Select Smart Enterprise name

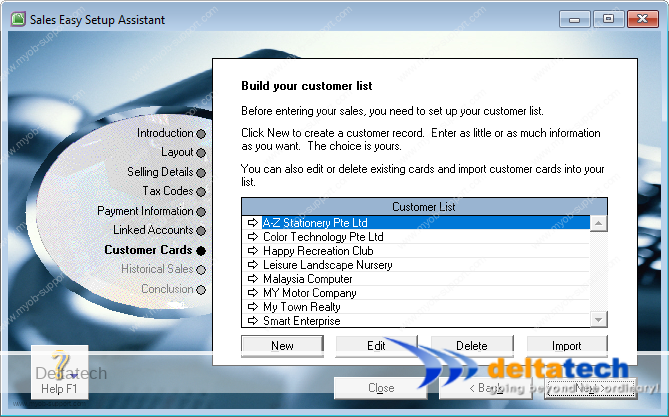coord(302,321)
